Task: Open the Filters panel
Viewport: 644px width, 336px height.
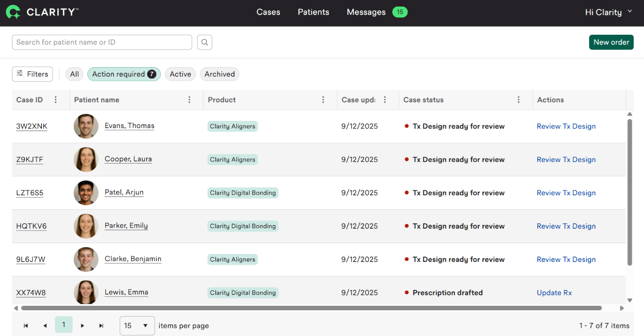Action: tap(32, 74)
